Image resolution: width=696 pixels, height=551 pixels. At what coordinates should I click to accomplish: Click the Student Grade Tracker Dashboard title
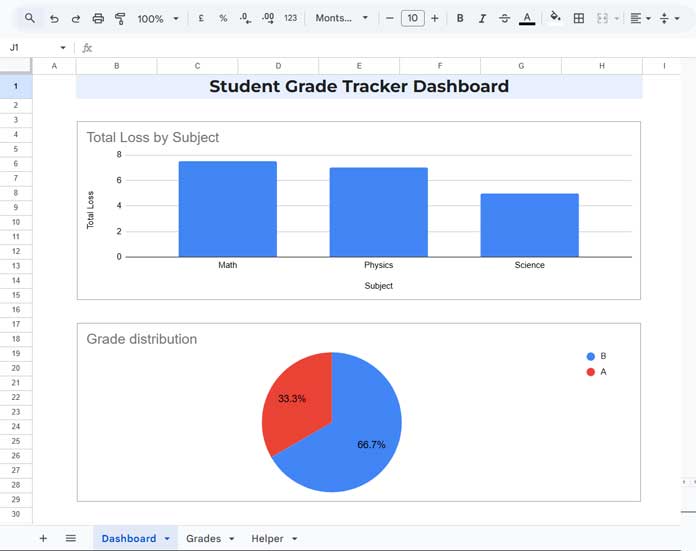click(359, 86)
